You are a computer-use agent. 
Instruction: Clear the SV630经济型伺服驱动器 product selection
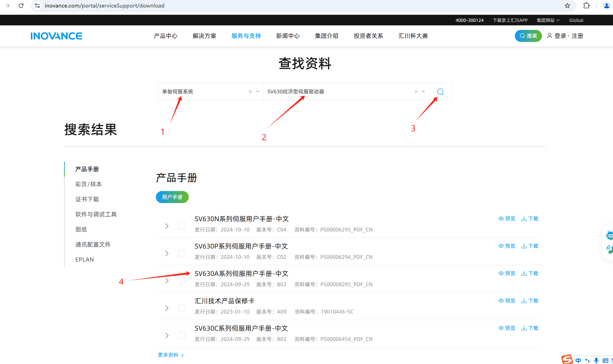416,92
